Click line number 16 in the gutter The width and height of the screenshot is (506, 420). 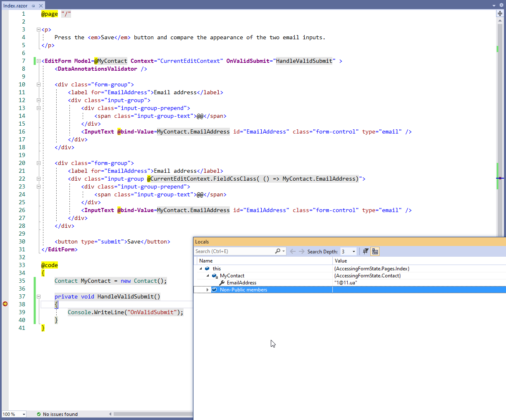(x=22, y=132)
